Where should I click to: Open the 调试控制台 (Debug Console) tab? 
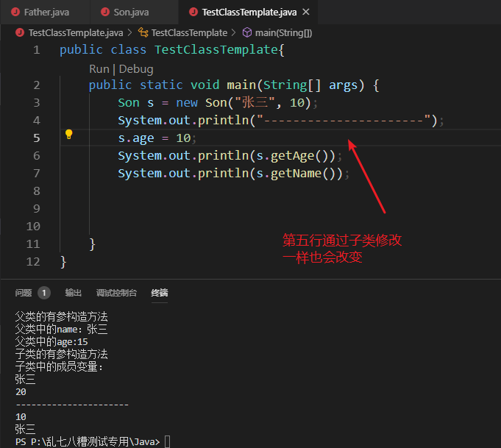(116, 293)
